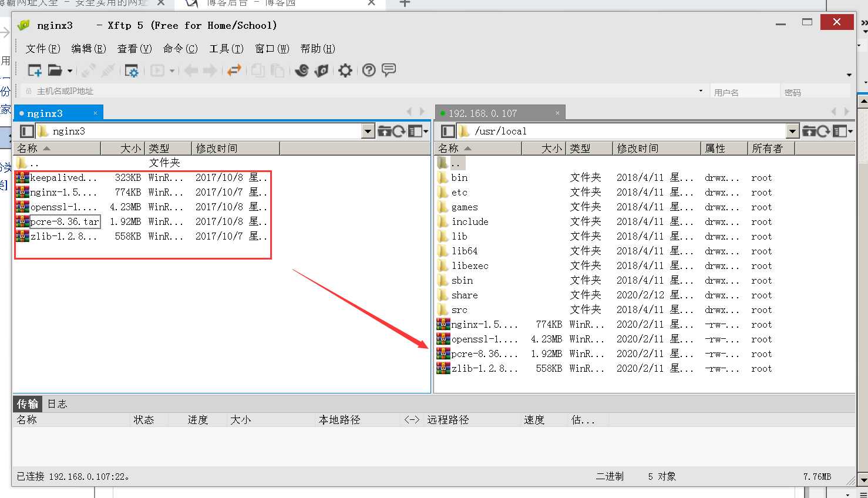The width and height of the screenshot is (868, 498).
Task: Open the 命令(C) menu
Action: (x=180, y=49)
